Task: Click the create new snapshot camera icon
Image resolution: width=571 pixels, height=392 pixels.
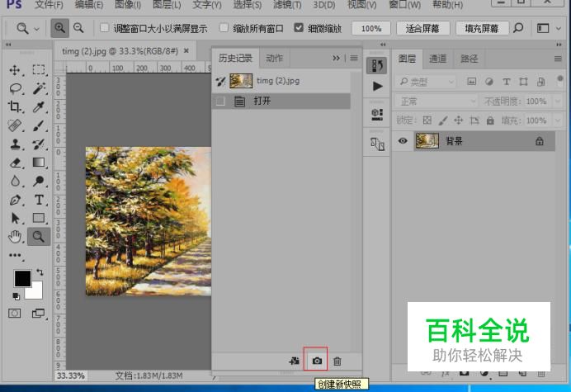Action: pyautogui.click(x=317, y=361)
